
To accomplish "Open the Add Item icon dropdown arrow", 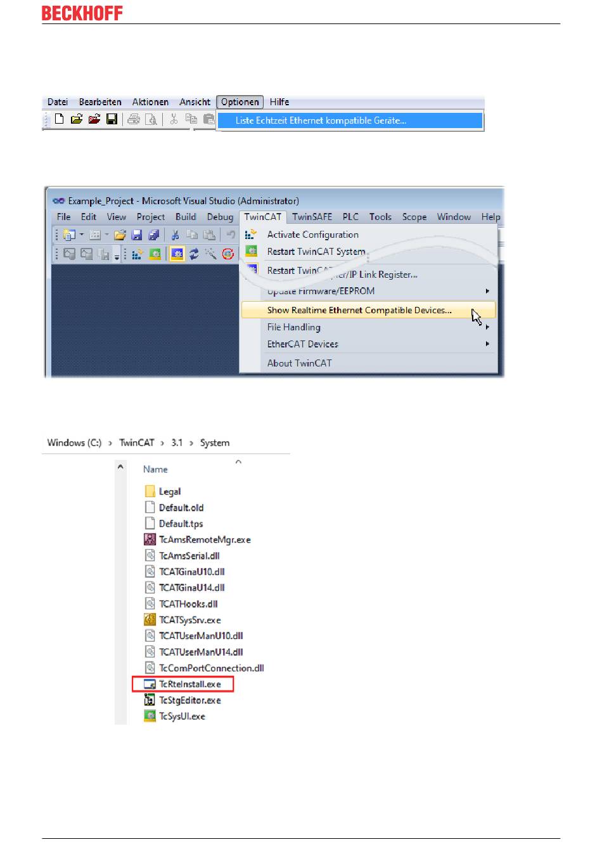I will [106, 235].
